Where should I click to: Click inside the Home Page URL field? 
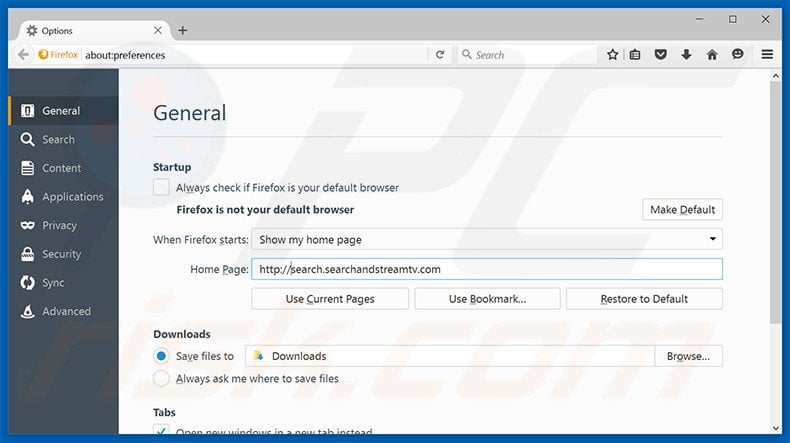coord(487,269)
